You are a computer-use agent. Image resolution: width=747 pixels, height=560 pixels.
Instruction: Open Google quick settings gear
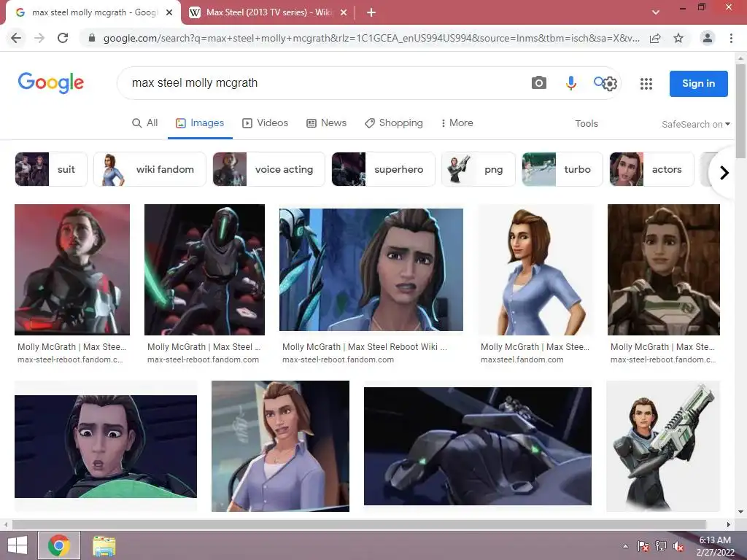[x=611, y=85]
